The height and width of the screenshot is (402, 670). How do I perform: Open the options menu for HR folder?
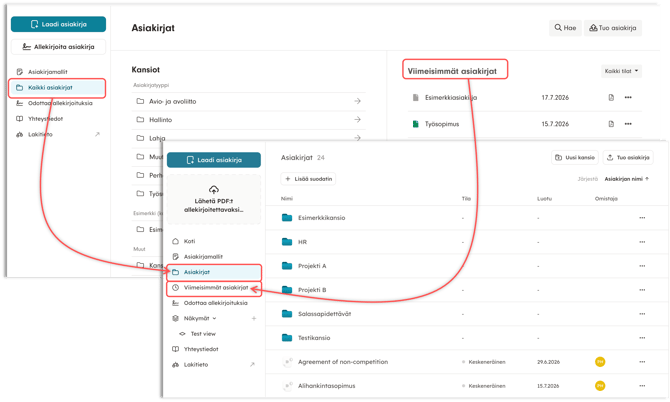click(x=642, y=242)
